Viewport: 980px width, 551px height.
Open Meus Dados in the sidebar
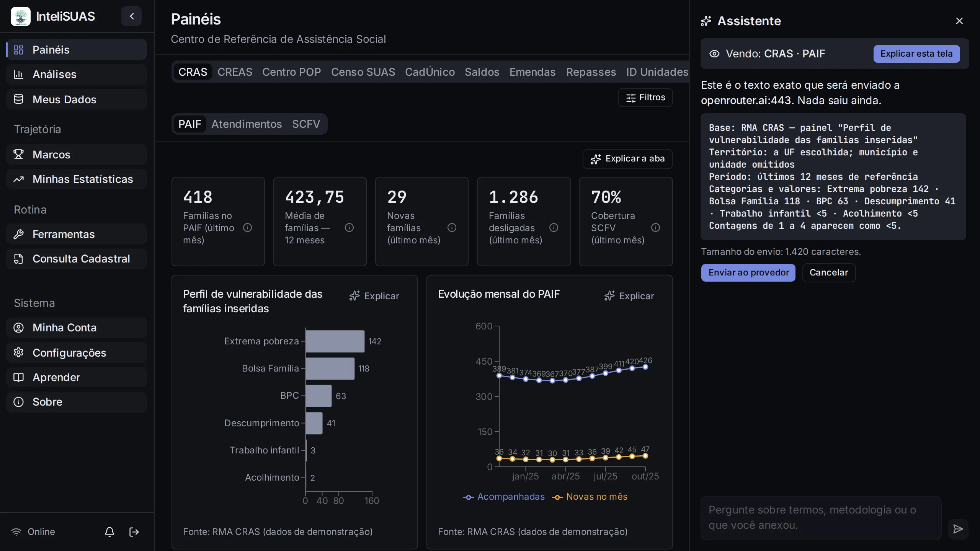(77, 99)
